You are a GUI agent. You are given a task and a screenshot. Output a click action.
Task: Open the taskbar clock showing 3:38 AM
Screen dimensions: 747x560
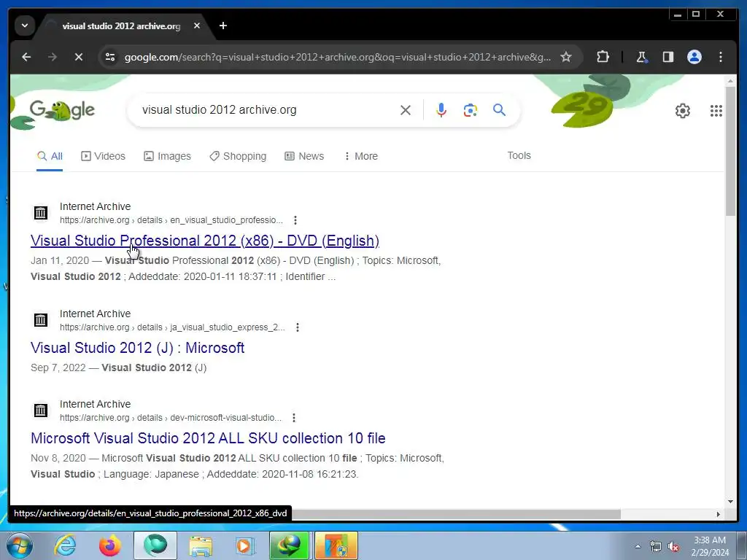(710, 546)
